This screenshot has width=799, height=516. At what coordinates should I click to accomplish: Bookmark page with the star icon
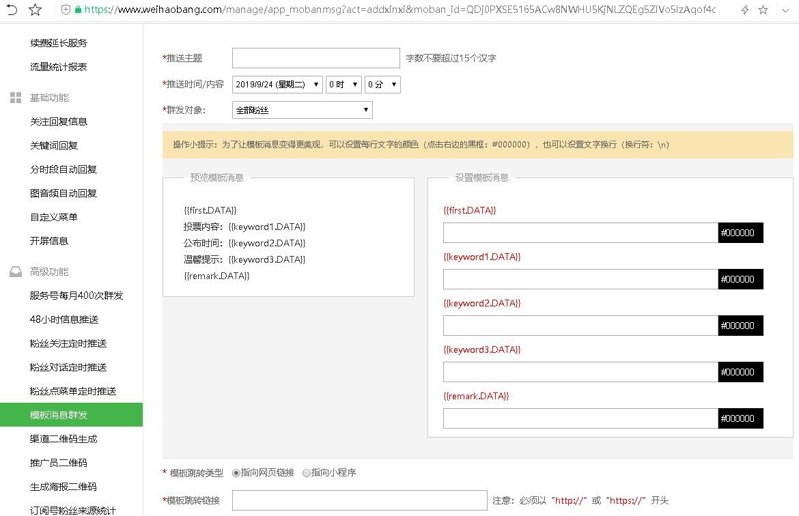[34, 9]
